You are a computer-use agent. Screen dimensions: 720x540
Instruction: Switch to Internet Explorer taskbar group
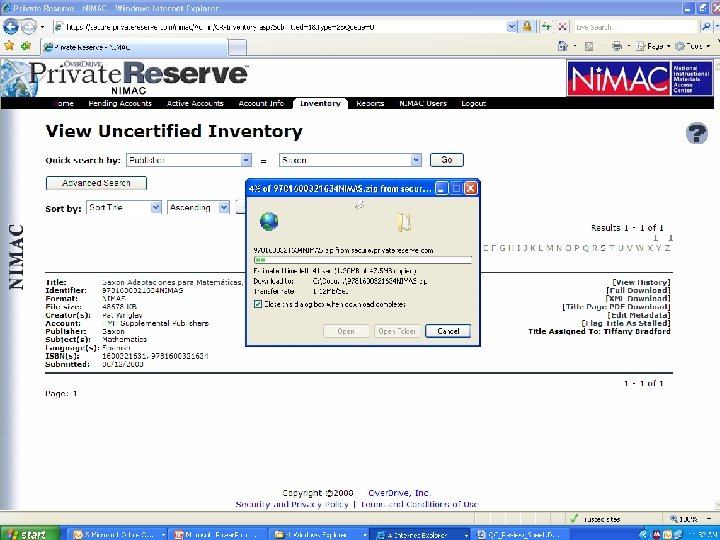click(x=421, y=534)
